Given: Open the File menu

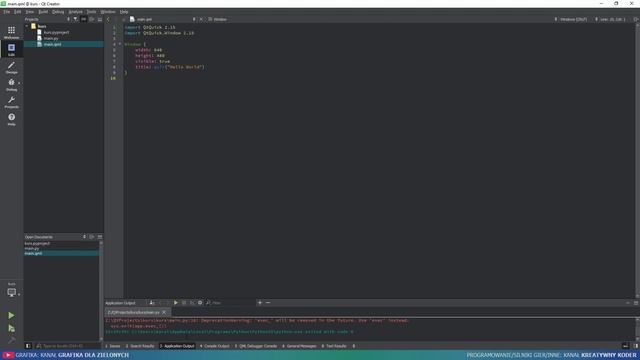Looking at the screenshot, I should pos(7,12).
